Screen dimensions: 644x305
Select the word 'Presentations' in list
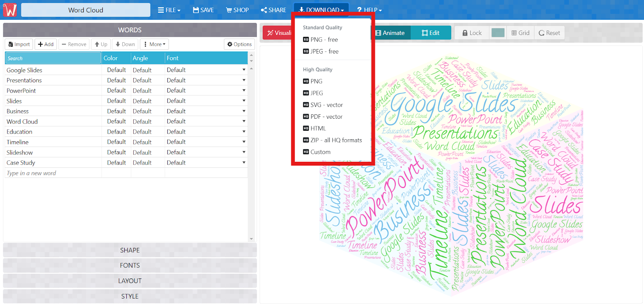point(24,80)
